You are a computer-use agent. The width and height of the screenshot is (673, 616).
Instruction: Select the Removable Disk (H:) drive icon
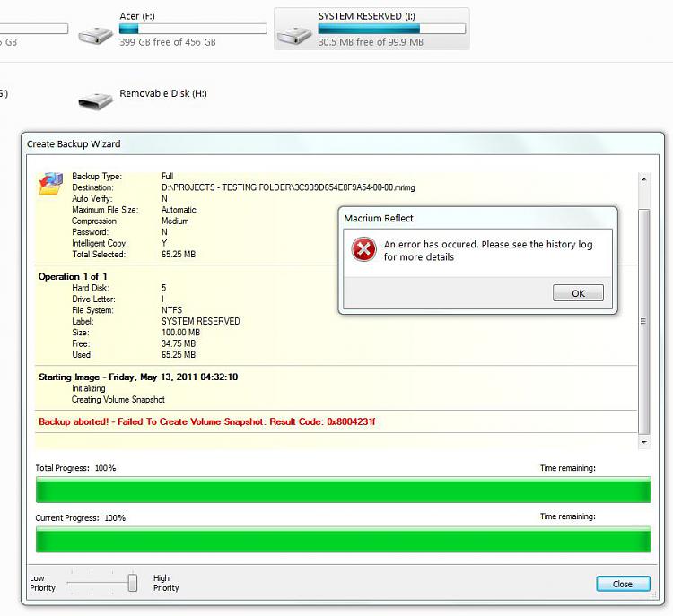pos(95,100)
